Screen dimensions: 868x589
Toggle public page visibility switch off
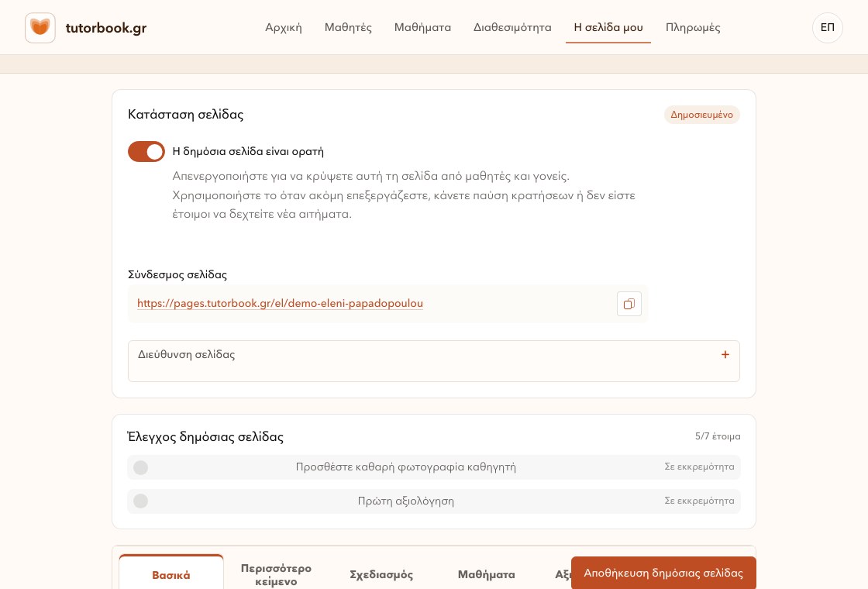(146, 152)
